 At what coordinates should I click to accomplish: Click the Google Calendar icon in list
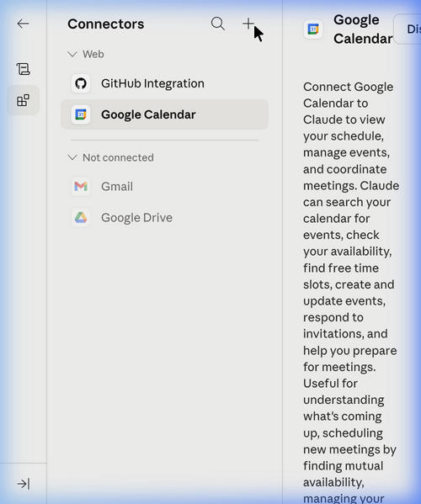[81, 114]
